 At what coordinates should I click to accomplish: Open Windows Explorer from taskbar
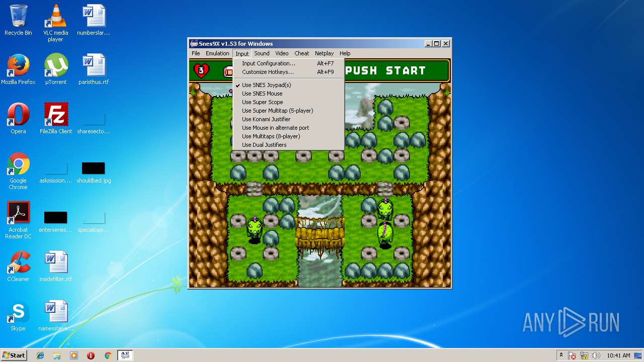pyautogui.click(x=57, y=355)
